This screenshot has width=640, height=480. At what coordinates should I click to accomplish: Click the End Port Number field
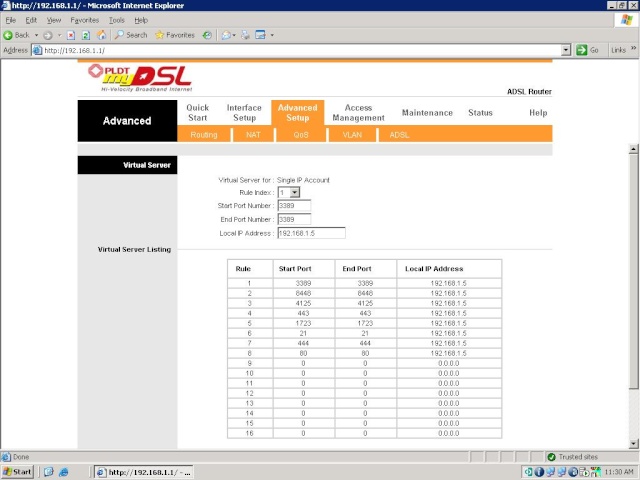tap(294, 220)
